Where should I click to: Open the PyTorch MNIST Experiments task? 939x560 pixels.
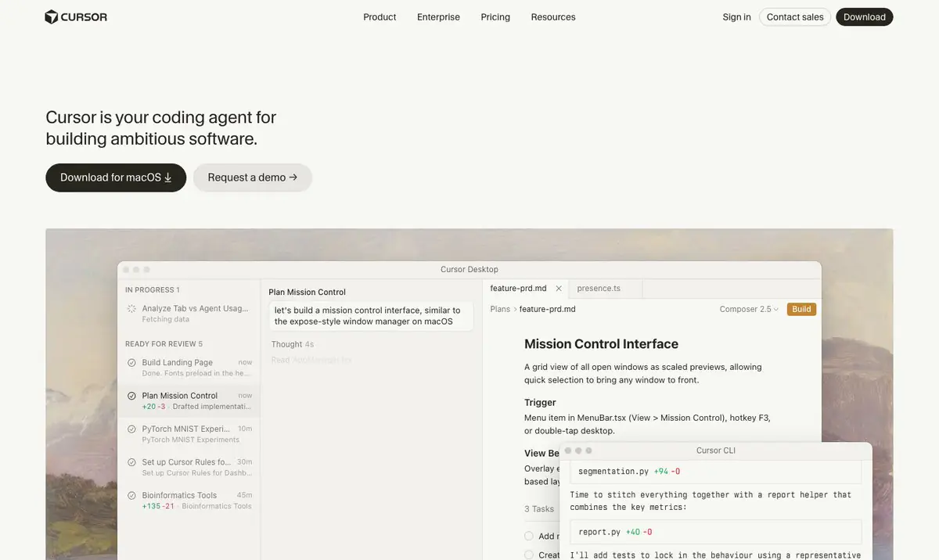pyautogui.click(x=189, y=434)
